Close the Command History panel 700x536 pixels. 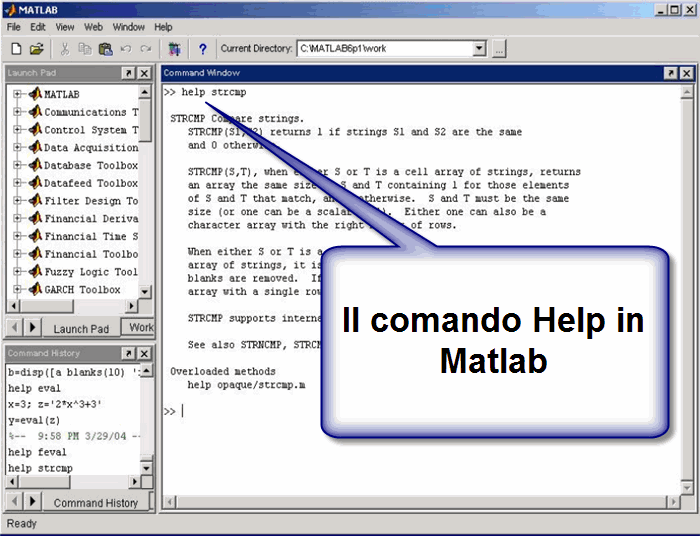144,353
